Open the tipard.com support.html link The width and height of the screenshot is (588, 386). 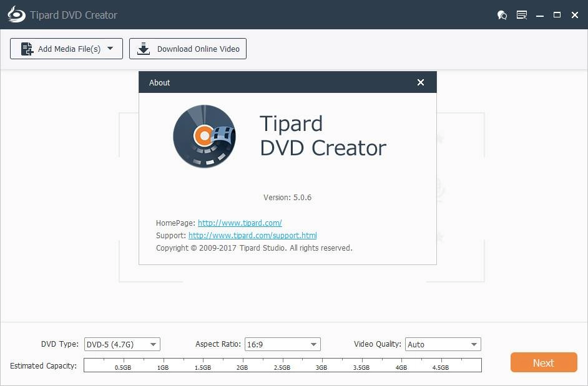(x=252, y=235)
